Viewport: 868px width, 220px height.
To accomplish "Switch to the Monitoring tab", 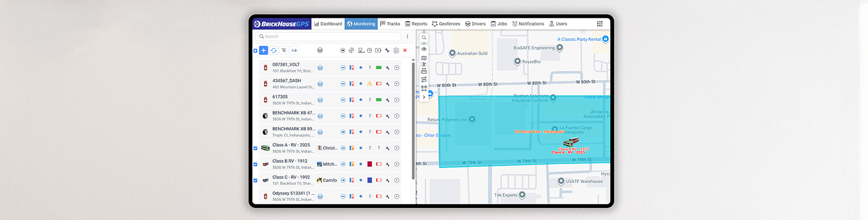I will point(361,24).
